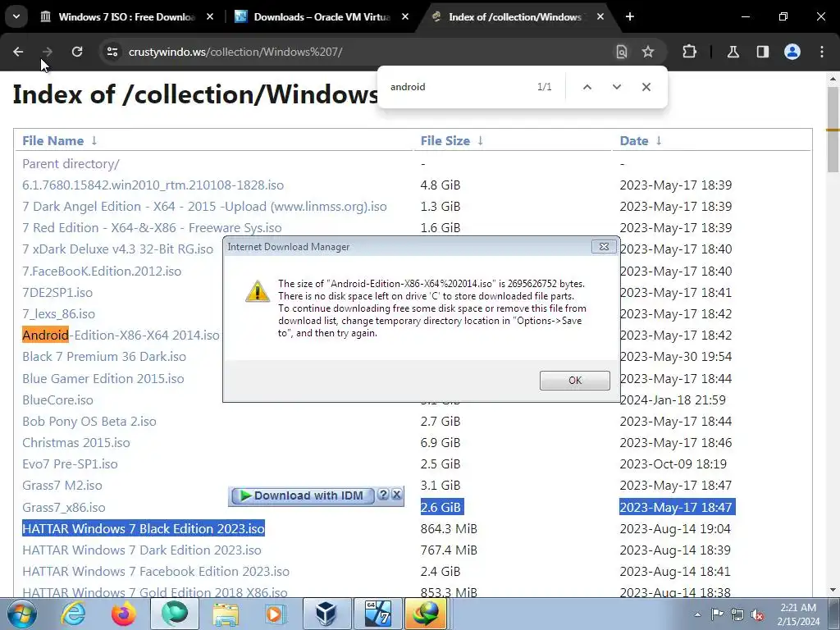Jump to next find result
The width and height of the screenshot is (840, 630).
click(x=617, y=87)
